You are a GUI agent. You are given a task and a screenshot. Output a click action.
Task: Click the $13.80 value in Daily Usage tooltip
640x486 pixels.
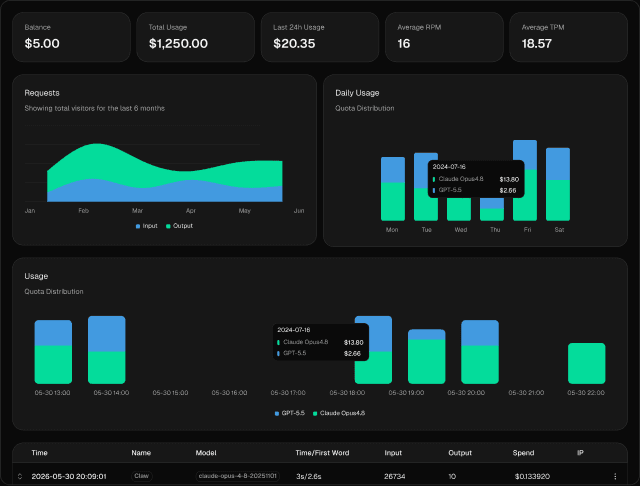pyautogui.click(x=509, y=179)
